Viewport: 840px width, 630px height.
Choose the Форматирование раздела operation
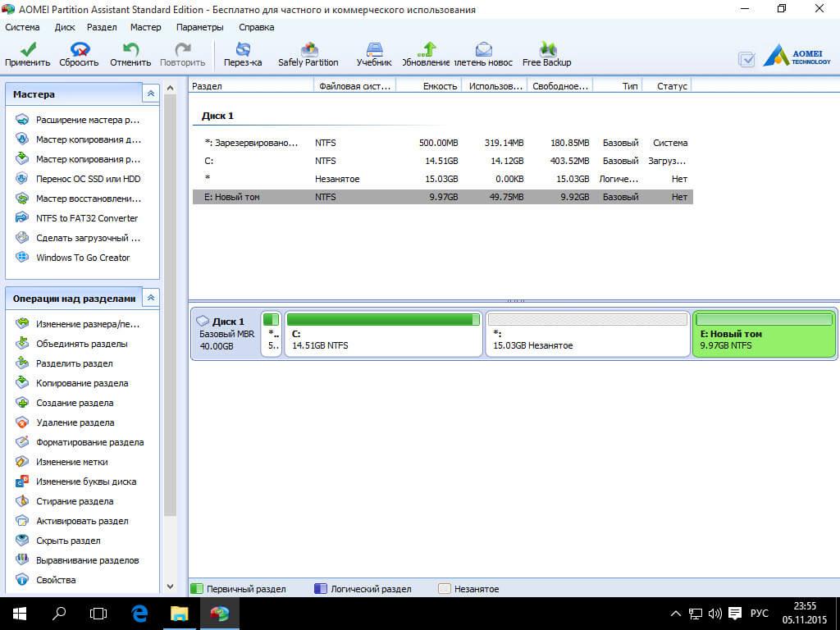[x=80, y=442]
